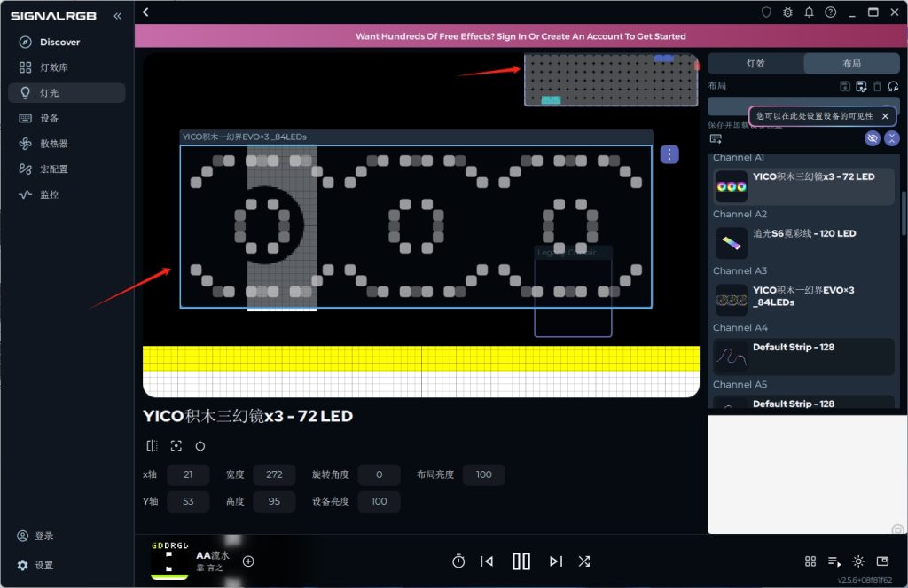Click the grid view icon in bottom bar
Image resolution: width=908 pixels, height=588 pixels.
810,561
